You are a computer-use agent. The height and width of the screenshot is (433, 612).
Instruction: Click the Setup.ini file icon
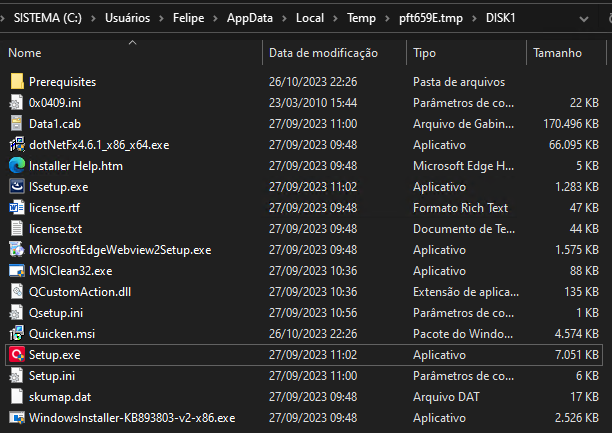(x=16, y=376)
